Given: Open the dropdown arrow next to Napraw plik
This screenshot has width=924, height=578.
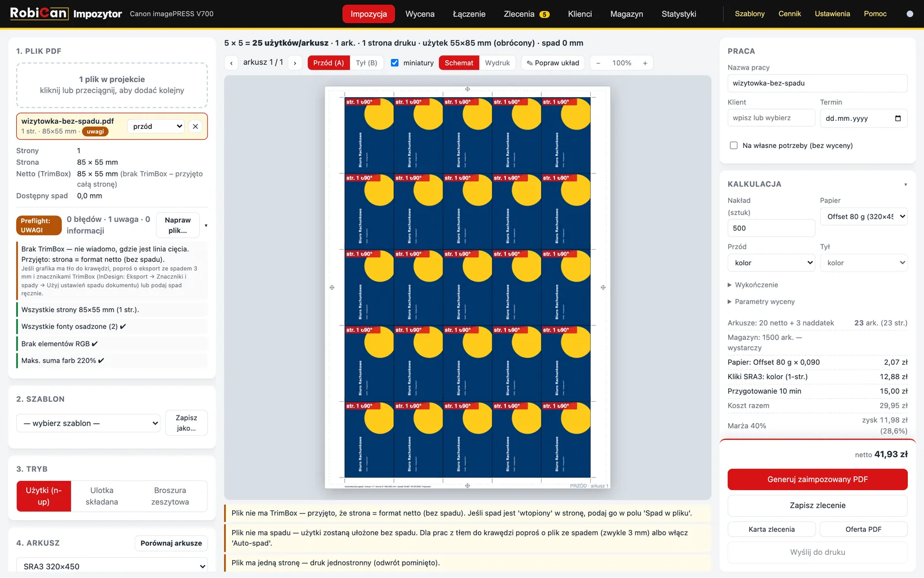Looking at the screenshot, I should [x=206, y=225].
